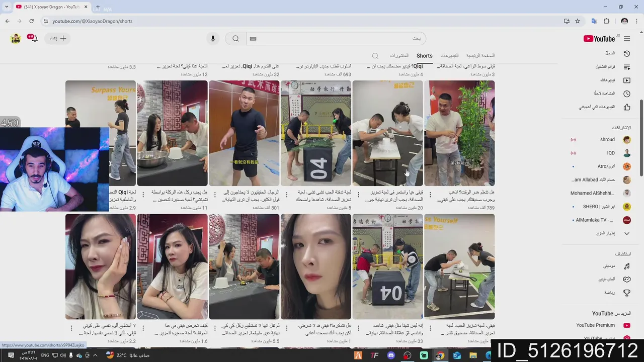644x362 pixels.
Task: Show hidden taskbar tray icons chevron
Action: click(95, 355)
